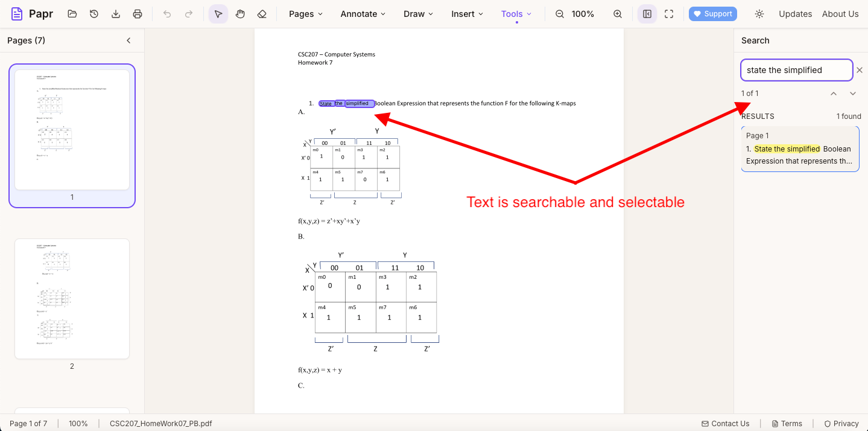Image resolution: width=868 pixels, height=431 pixels.
Task: Click the Undo arrow icon
Action: click(x=166, y=13)
